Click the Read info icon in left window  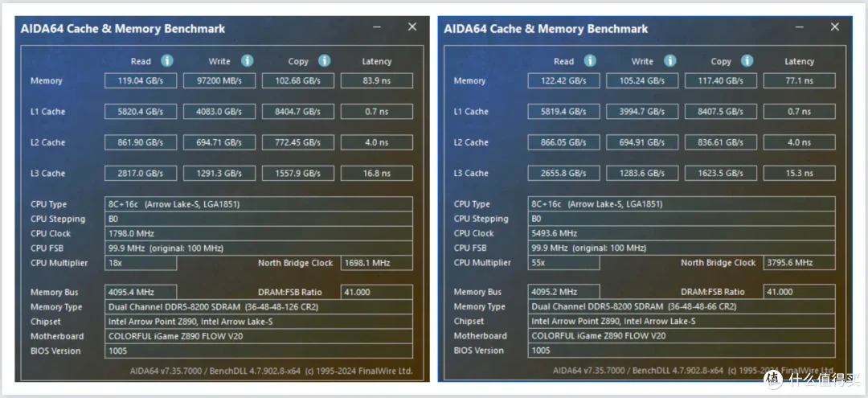click(x=167, y=60)
